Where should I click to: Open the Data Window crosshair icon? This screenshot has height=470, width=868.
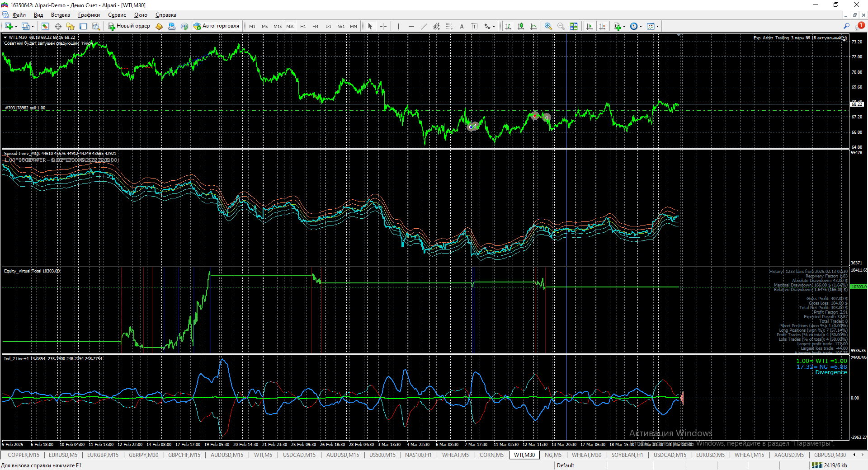tap(58, 26)
